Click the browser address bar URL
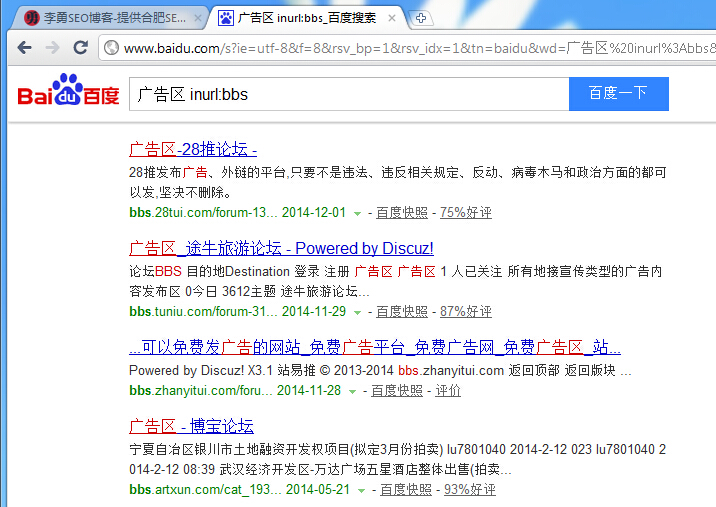Image resolution: width=716 pixels, height=507 pixels. click(411, 48)
